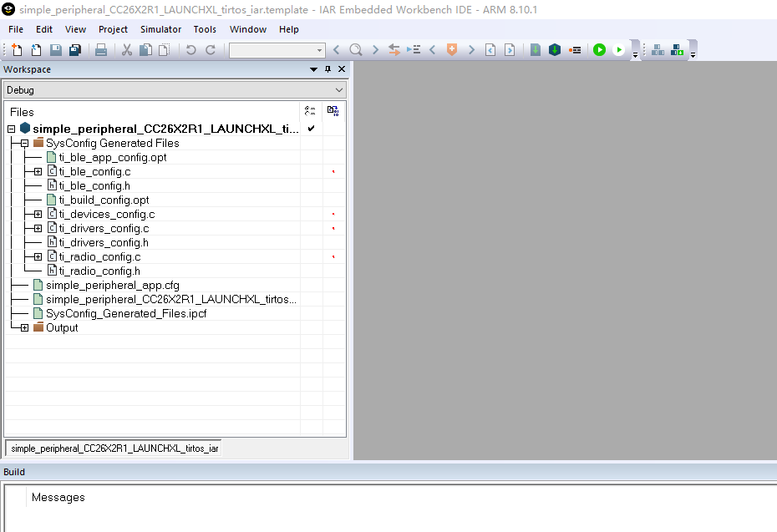
Task: Click the Save icon
Action: pyautogui.click(x=55, y=49)
